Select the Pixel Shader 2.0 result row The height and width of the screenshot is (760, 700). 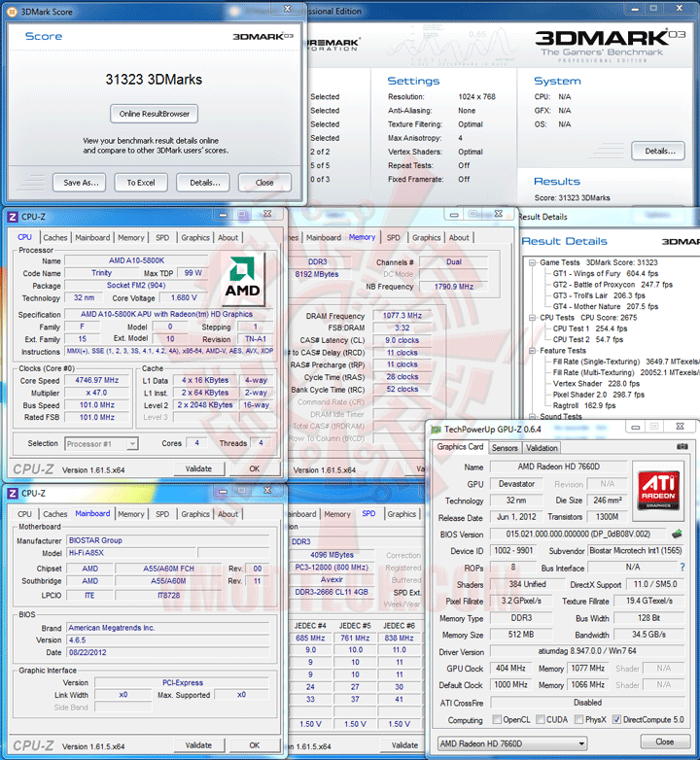[x=599, y=395]
